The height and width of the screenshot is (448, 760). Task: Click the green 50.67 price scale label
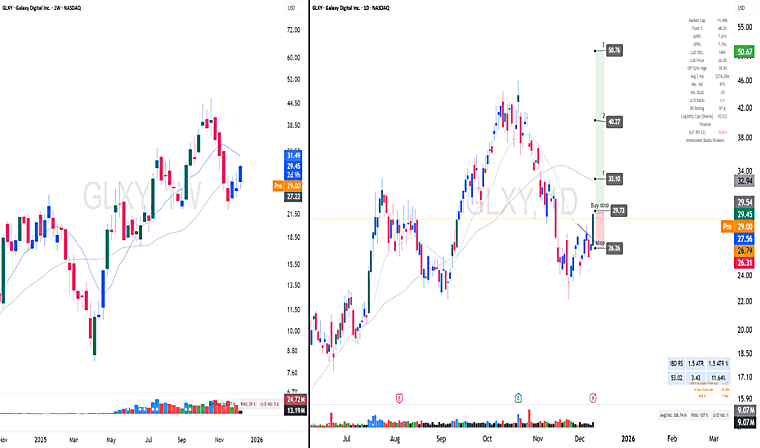pos(744,52)
